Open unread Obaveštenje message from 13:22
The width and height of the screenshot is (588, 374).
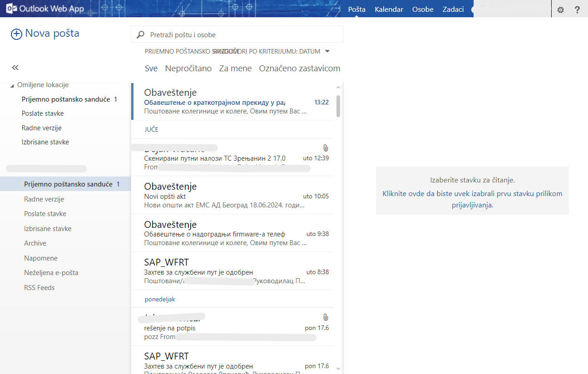232,102
